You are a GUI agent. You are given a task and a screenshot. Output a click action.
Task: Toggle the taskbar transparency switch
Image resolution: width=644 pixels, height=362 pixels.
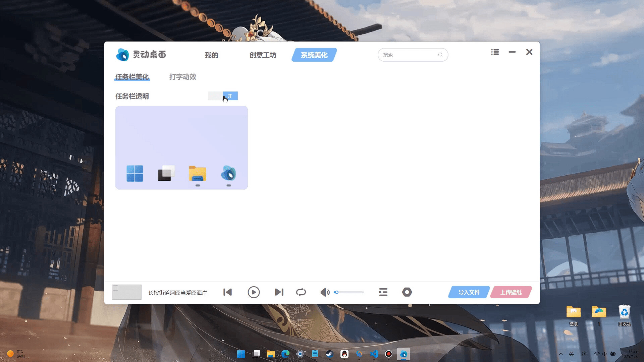[x=223, y=96]
